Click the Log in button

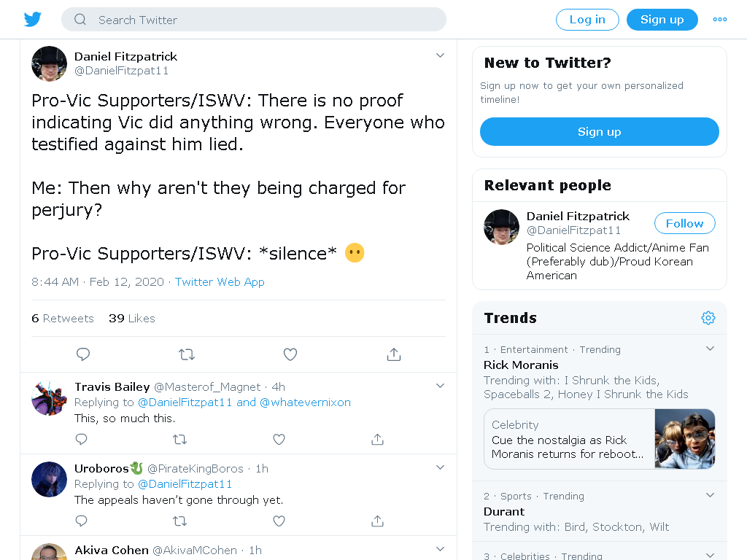point(587,20)
